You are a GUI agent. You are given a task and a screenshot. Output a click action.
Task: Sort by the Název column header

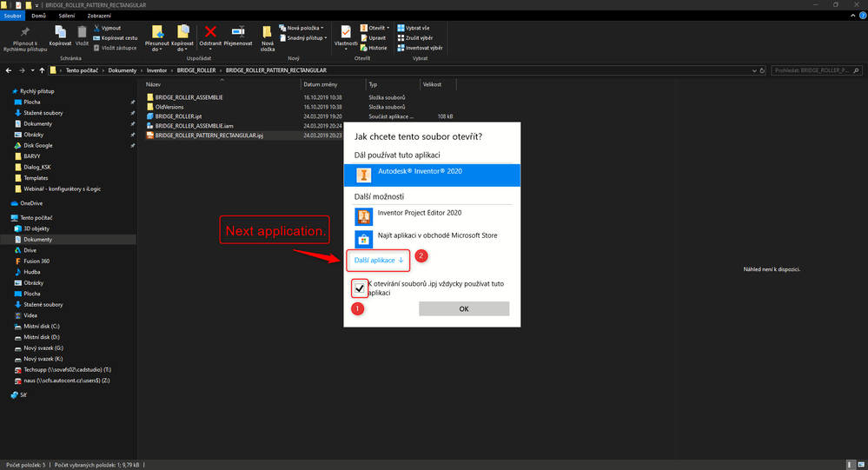coord(222,84)
